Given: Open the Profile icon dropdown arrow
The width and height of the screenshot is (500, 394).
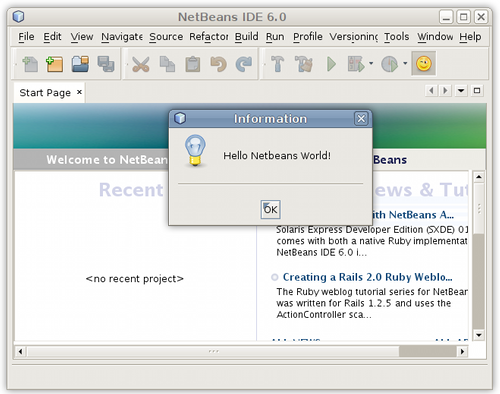Looking at the screenshot, I should pyautogui.click(x=405, y=63).
